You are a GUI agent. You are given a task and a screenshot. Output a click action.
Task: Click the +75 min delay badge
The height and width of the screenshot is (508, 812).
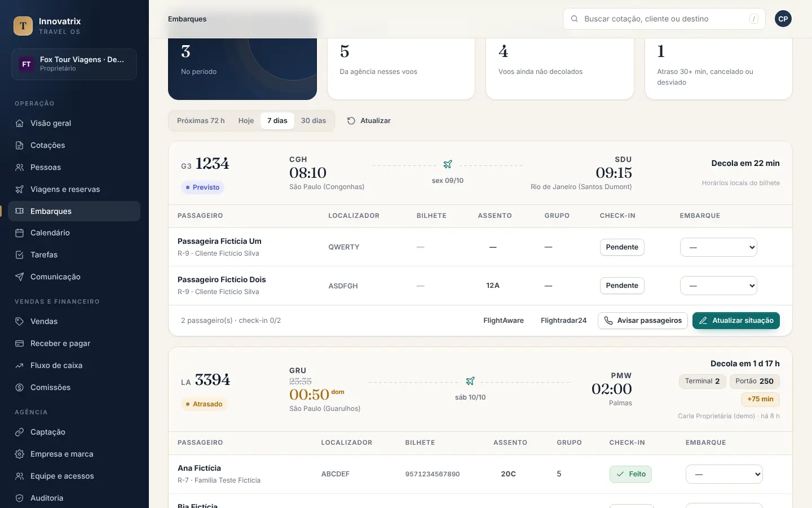[x=760, y=399]
